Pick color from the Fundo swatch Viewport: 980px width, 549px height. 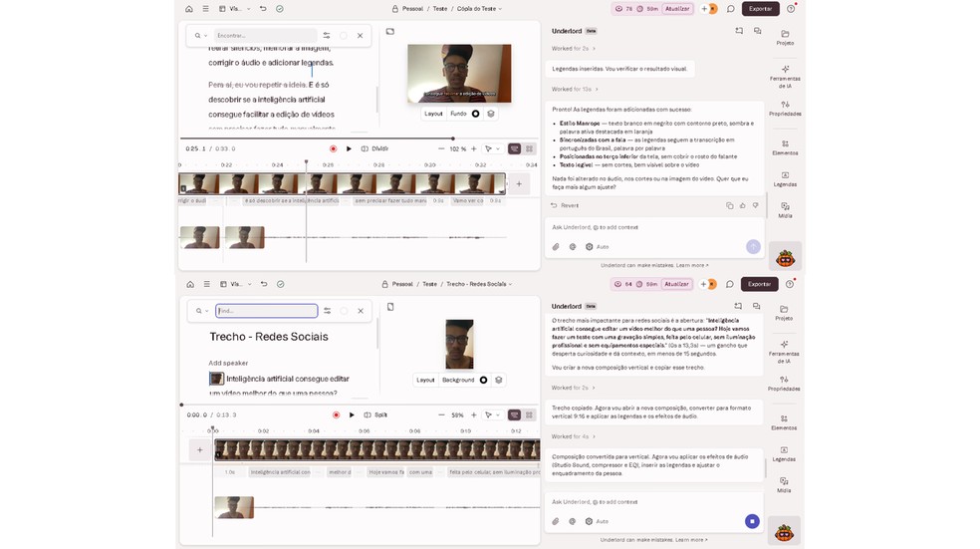(476, 114)
